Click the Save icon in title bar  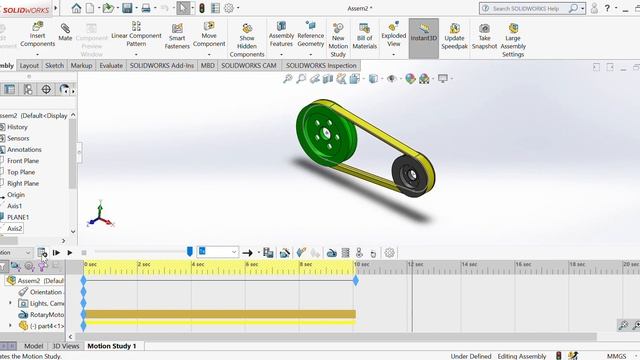coord(127,8)
